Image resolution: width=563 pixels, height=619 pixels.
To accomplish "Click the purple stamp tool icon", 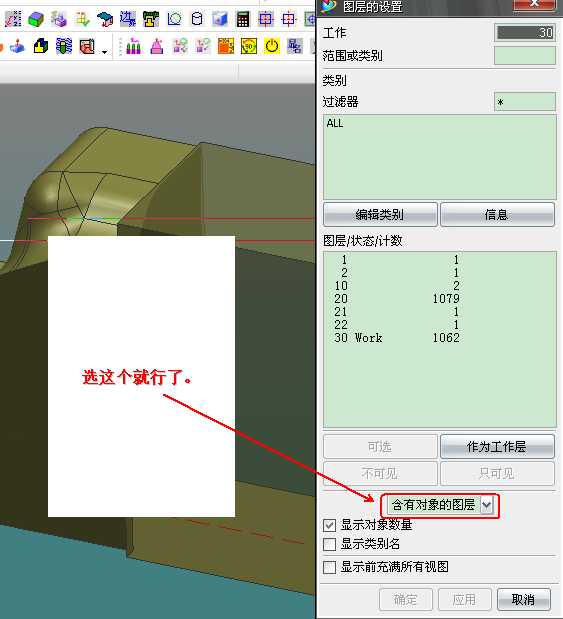I will pyautogui.click(x=59, y=19).
